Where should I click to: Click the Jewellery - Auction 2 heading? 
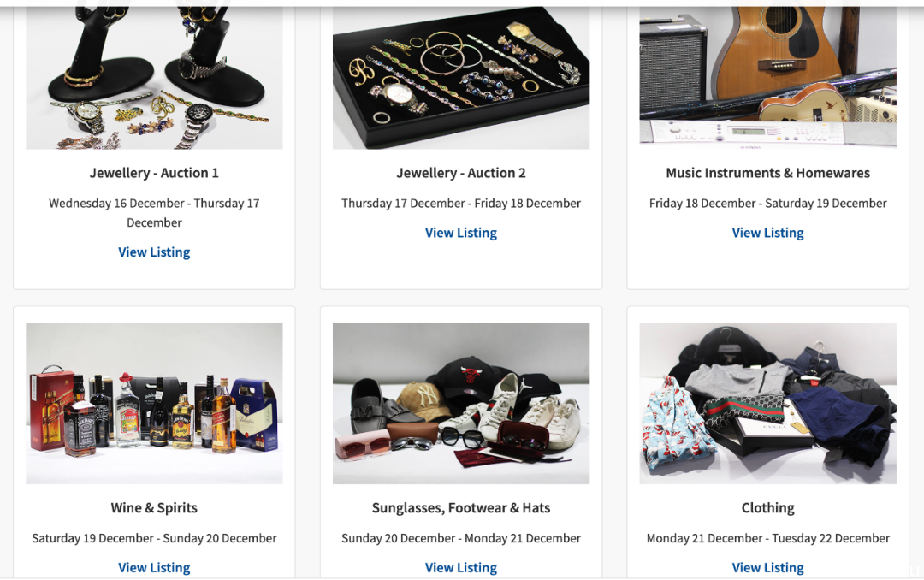pyautogui.click(x=461, y=173)
